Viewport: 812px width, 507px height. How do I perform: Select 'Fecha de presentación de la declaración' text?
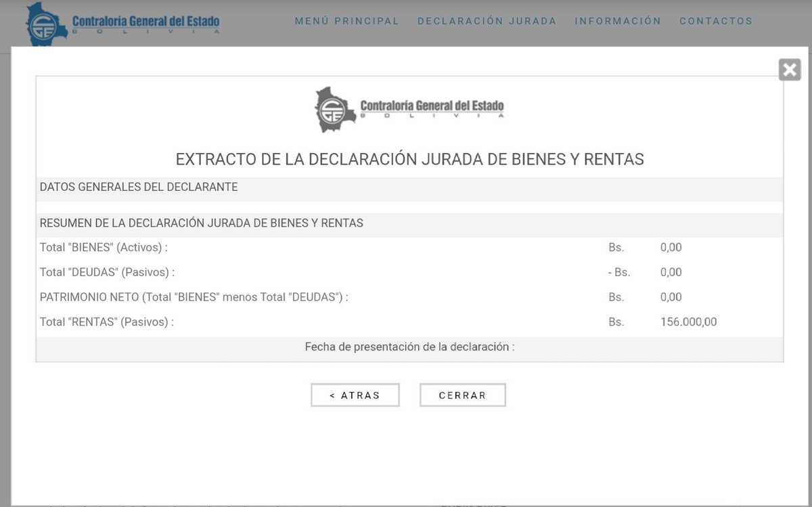pos(409,347)
